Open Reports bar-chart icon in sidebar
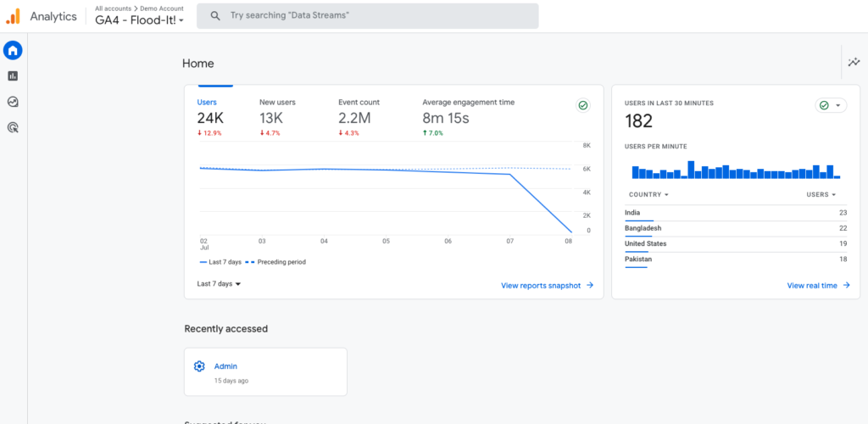Viewport: 868px width, 424px height. tap(13, 75)
